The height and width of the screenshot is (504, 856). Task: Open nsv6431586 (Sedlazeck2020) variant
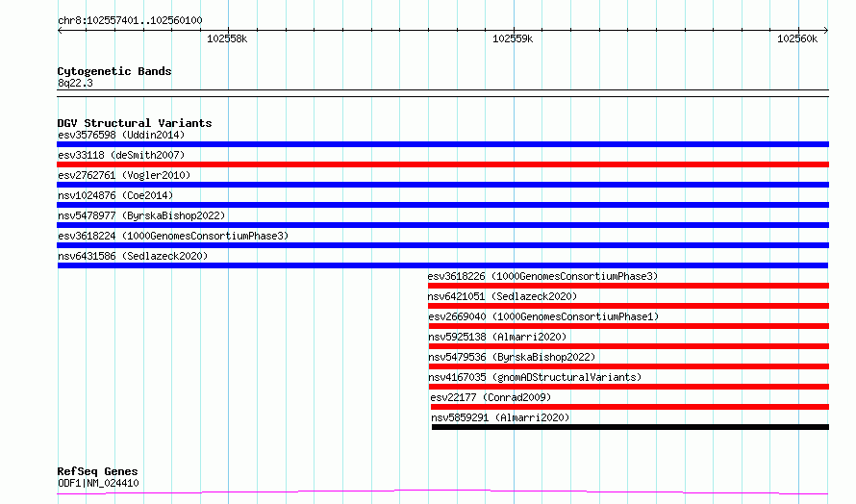point(133,256)
